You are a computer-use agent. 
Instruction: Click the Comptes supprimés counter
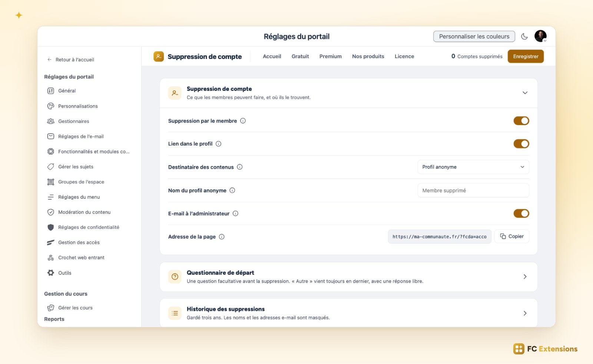pyautogui.click(x=477, y=56)
